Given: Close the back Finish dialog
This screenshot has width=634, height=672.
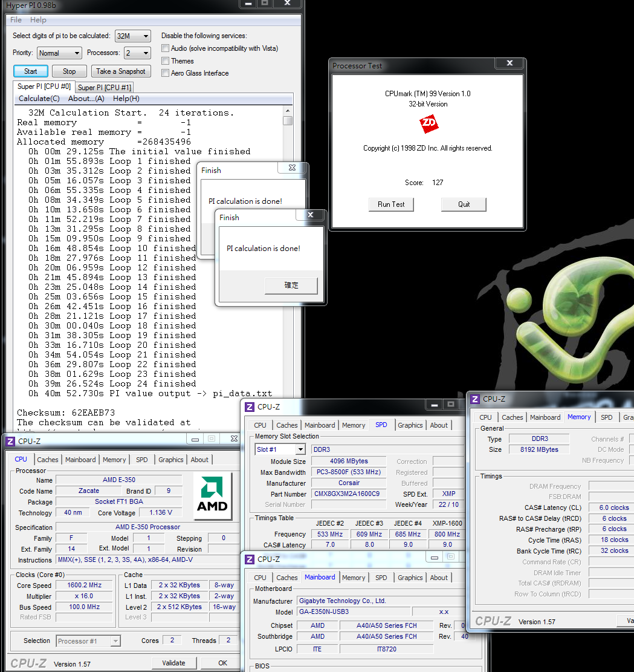Looking at the screenshot, I should click(x=292, y=168).
